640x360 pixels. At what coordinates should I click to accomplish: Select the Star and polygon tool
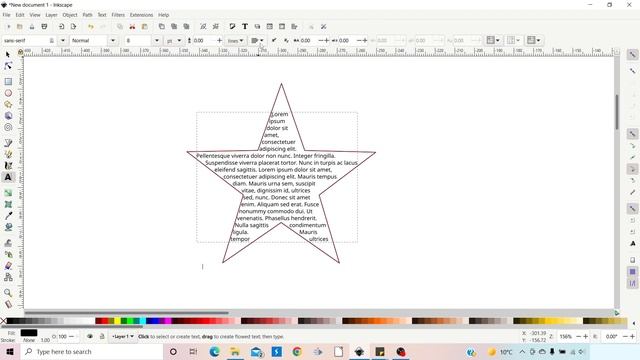pyautogui.click(x=8, y=104)
